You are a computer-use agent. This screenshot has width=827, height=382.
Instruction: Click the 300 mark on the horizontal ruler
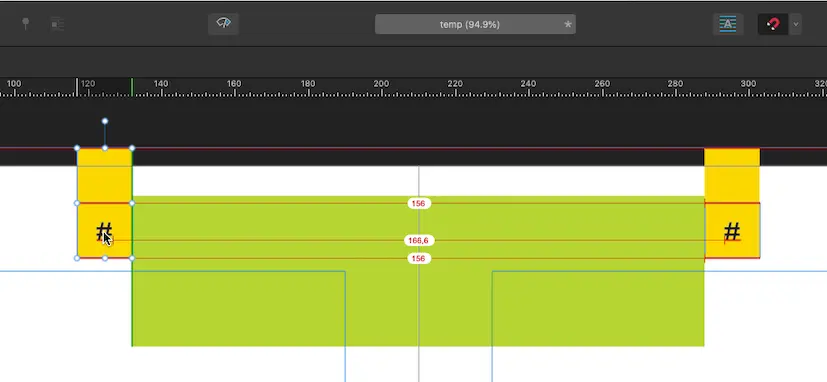[748, 84]
